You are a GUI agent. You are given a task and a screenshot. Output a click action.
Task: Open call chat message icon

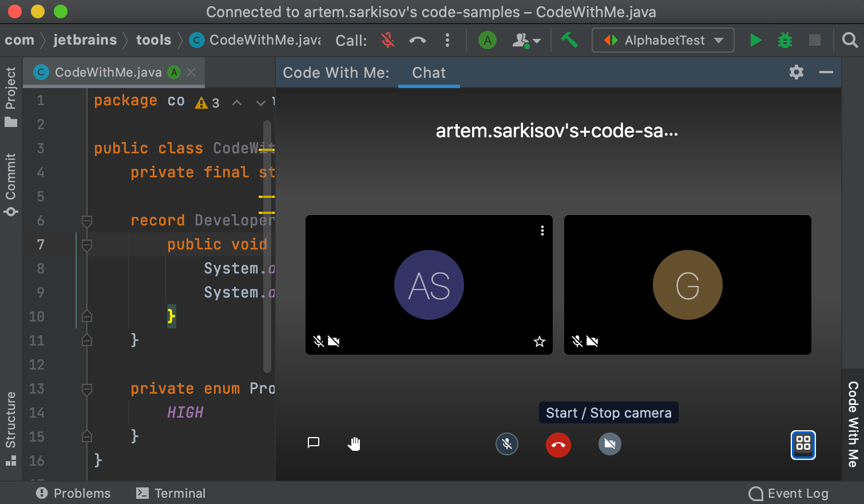click(x=314, y=443)
